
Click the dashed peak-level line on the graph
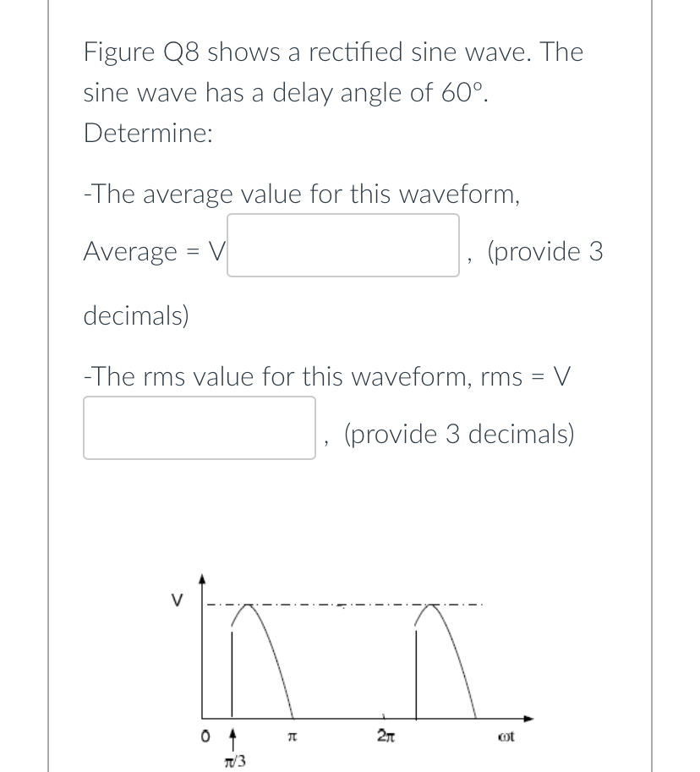pos(355,604)
